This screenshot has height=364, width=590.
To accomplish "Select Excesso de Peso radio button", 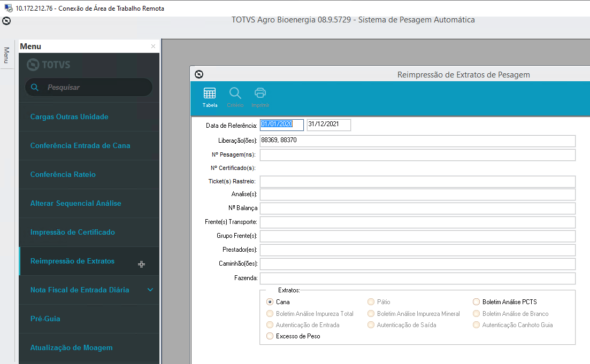I will (270, 336).
